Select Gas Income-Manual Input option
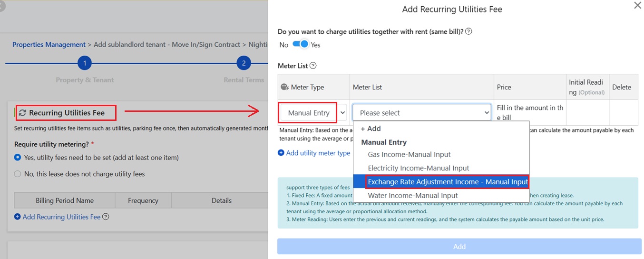 [x=409, y=154]
